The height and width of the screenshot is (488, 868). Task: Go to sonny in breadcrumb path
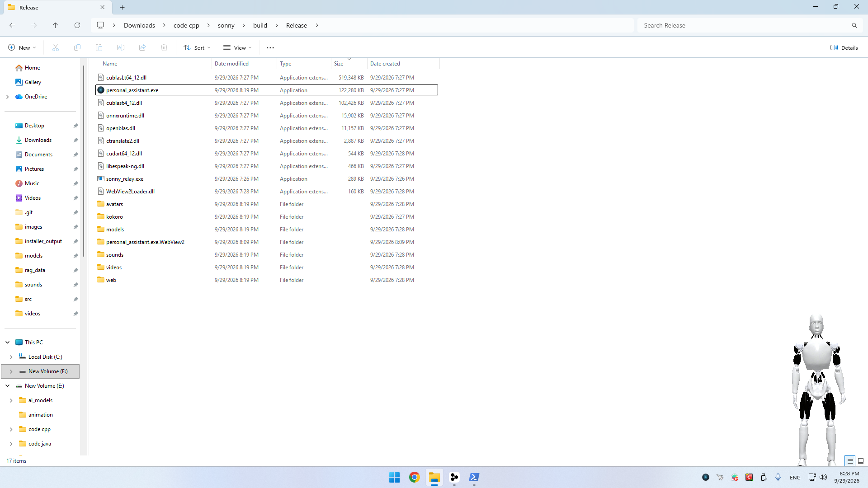[x=226, y=25]
